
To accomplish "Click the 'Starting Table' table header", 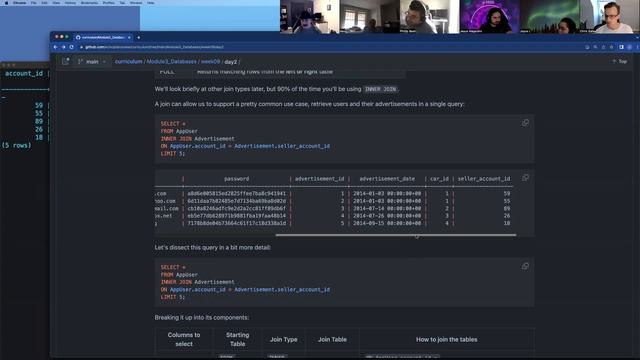I will click(238, 339).
